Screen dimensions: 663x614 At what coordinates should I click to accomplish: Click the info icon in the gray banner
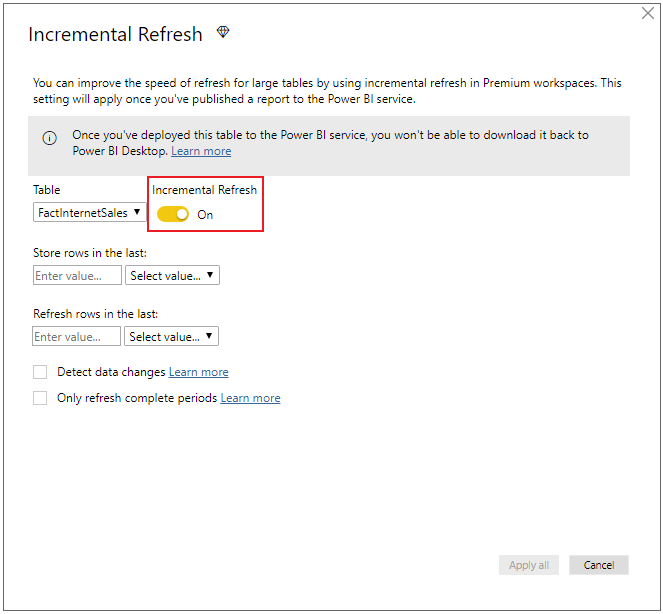point(49,138)
